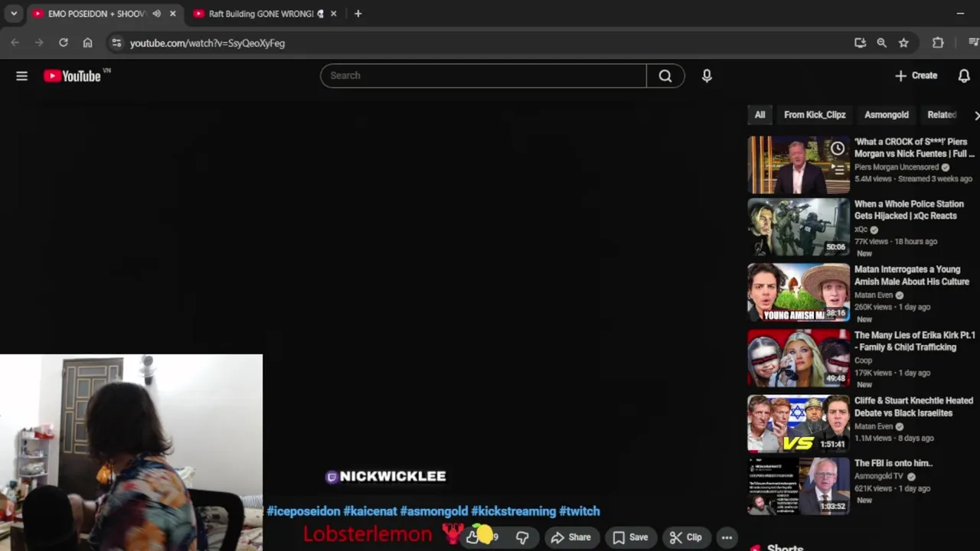Go forward in browser history

pos(39,43)
